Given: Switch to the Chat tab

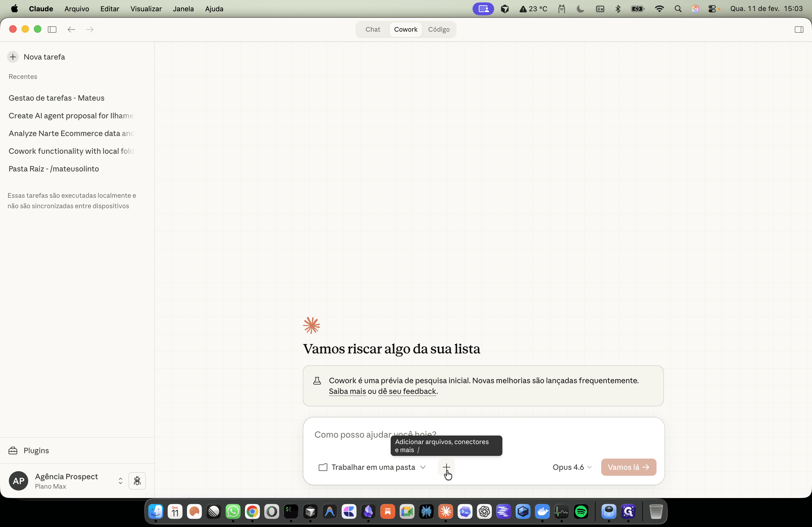Looking at the screenshot, I should (372, 29).
